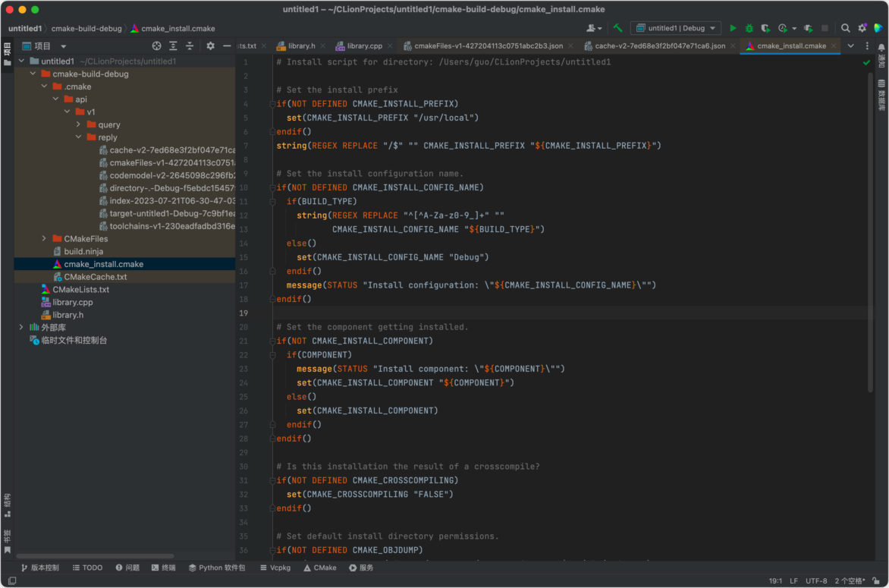The image size is (889, 588).
Task: Click the tool windows square icon in bottom-left corner
Action: (12, 580)
